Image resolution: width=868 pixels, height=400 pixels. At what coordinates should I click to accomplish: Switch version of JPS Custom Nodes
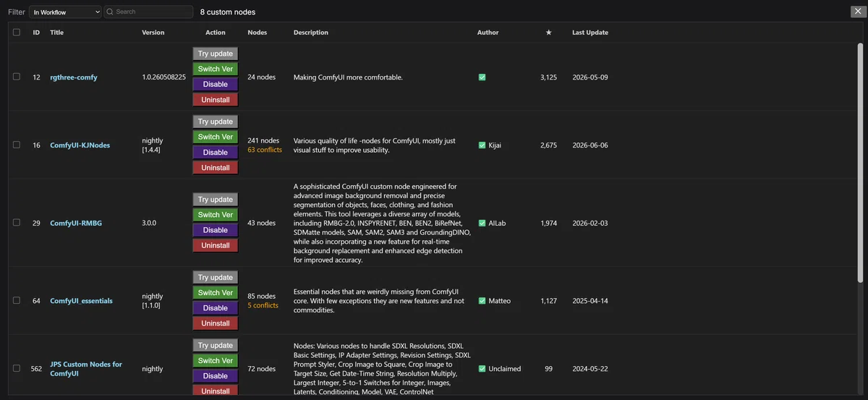click(x=216, y=361)
